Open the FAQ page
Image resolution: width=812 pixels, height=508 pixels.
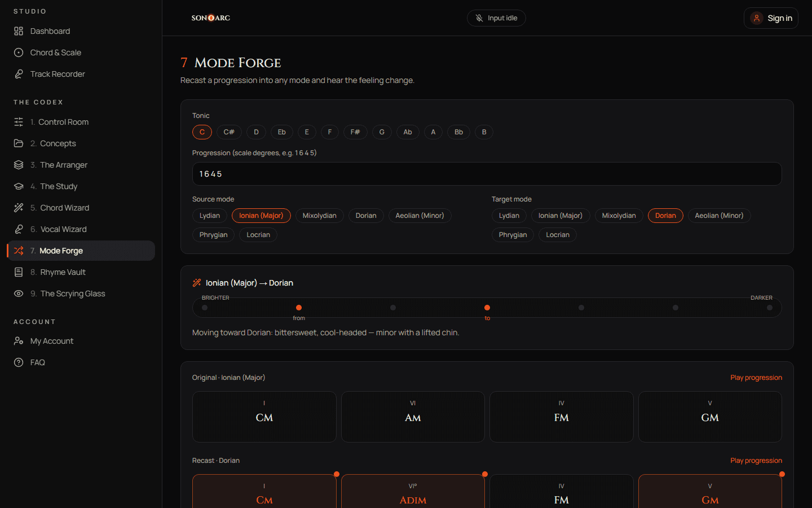pyautogui.click(x=81, y=362)
